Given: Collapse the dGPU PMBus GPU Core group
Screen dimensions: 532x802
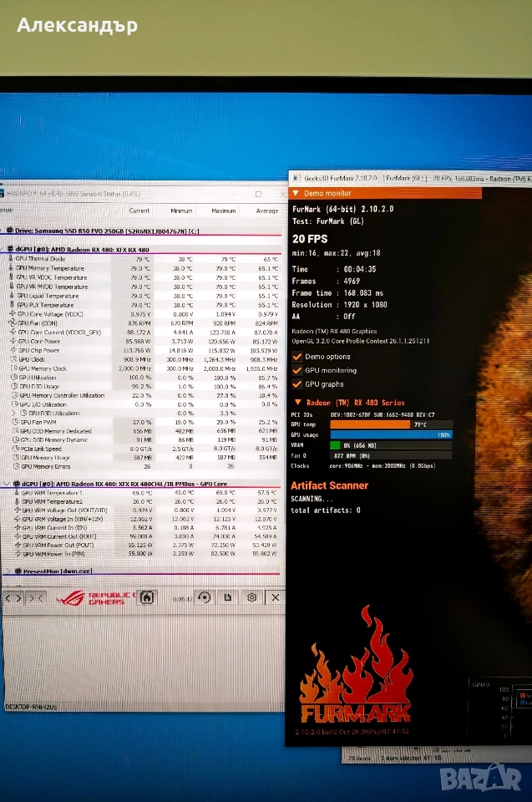Looking at the screenshot, I should click(8, 484).
